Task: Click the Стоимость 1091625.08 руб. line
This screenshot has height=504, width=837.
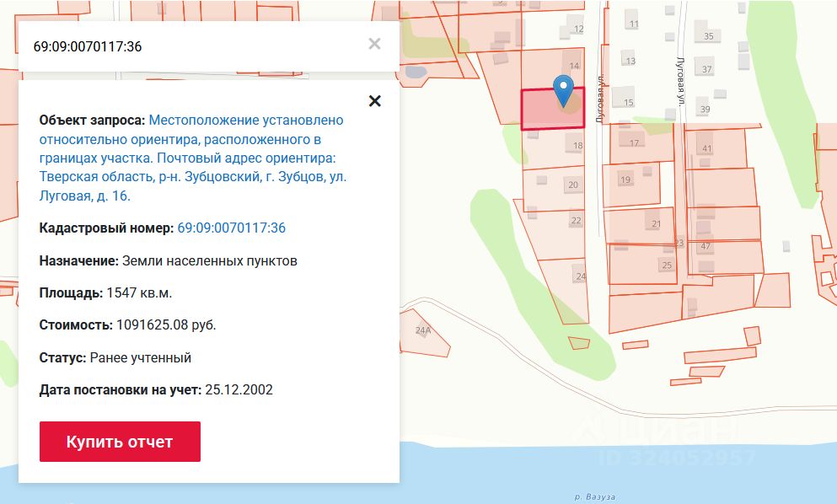Action: coord(127,325)
